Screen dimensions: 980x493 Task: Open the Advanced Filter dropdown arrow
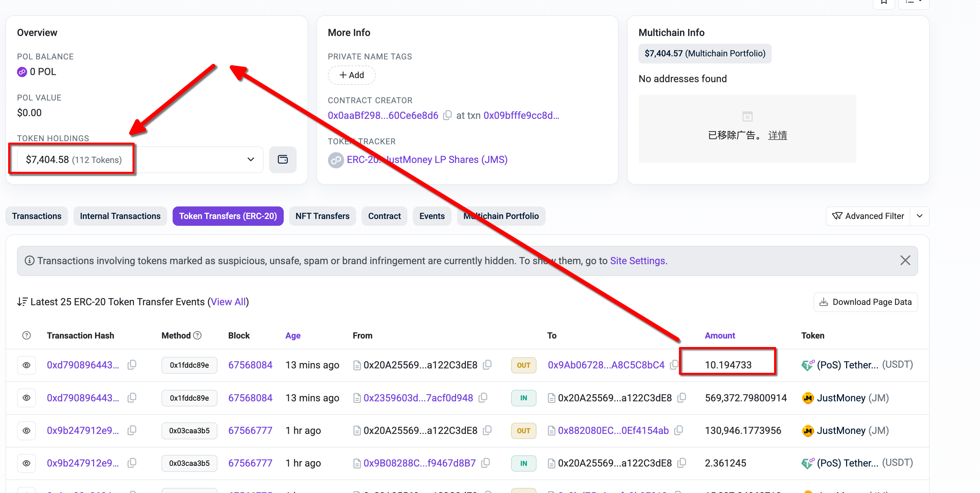919,216
